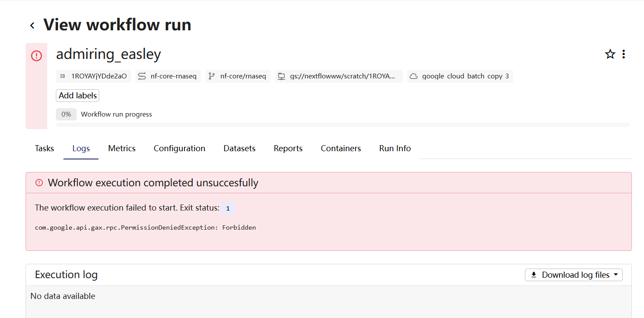Open the Reports tab

pos(288,149)
